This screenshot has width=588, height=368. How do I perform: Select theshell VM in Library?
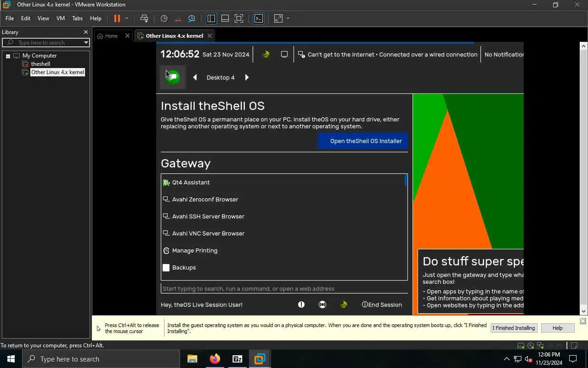(40, 64)
